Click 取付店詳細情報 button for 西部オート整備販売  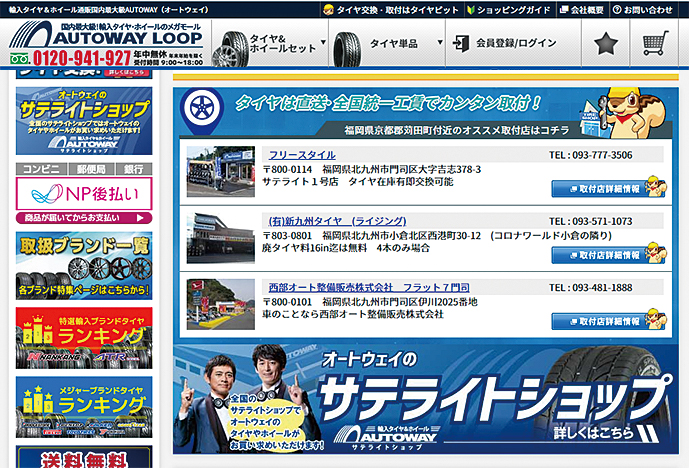coord(609,321)
